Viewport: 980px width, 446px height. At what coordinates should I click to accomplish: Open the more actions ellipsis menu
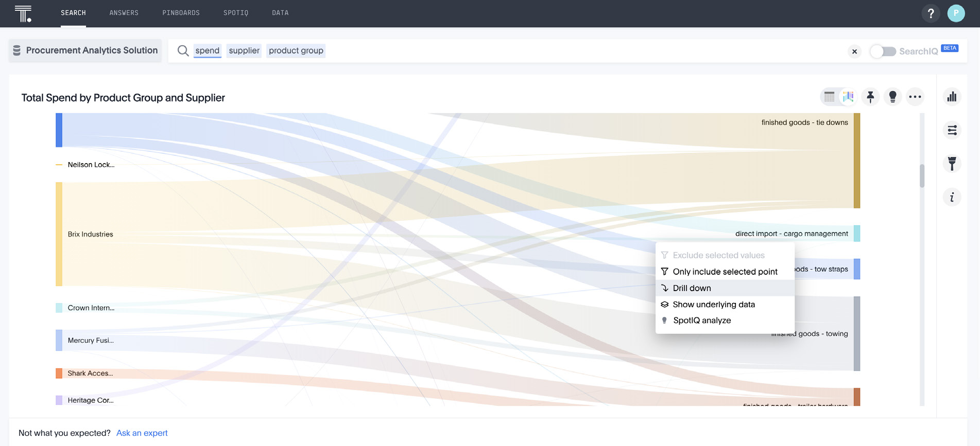[x=915, y=97]
